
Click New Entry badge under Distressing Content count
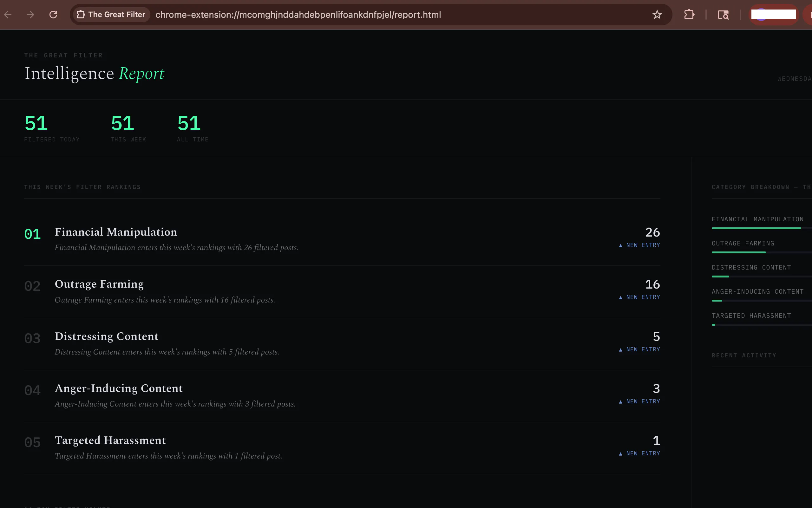click(x=639, y=349)
